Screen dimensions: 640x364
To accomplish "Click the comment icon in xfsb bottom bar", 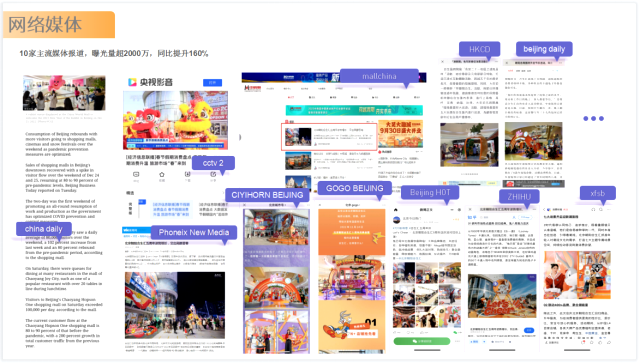I will pos(583,342).
